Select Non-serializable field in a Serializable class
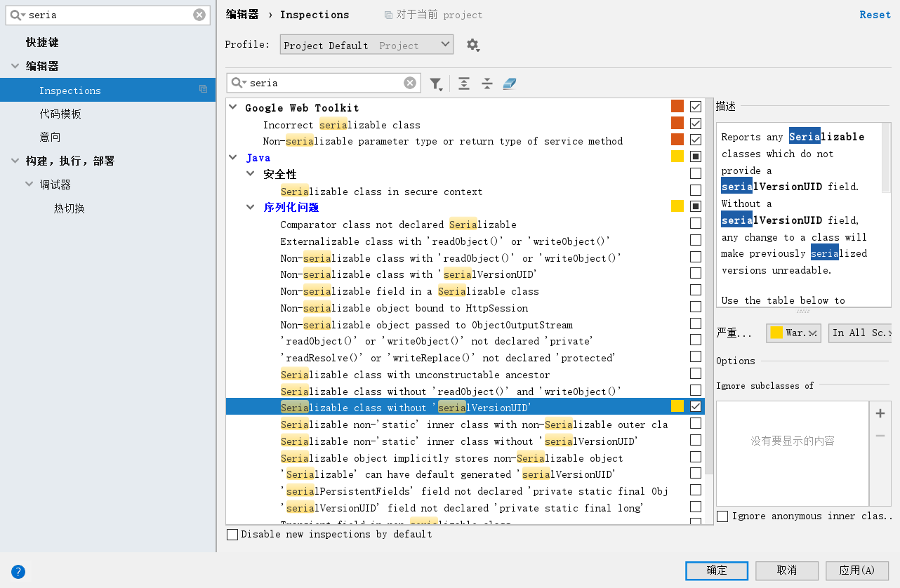The width and height of the screenshot is (900, 588). pos(409,291)
